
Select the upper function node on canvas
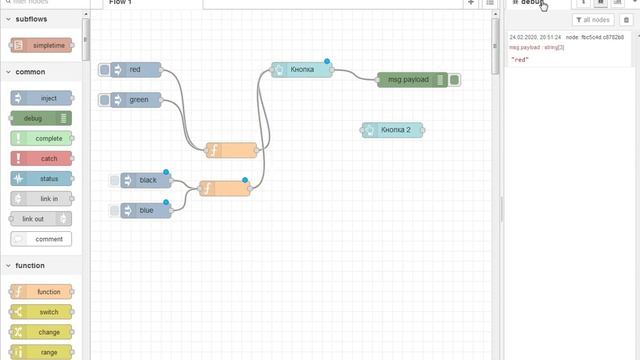pos(231,150)
